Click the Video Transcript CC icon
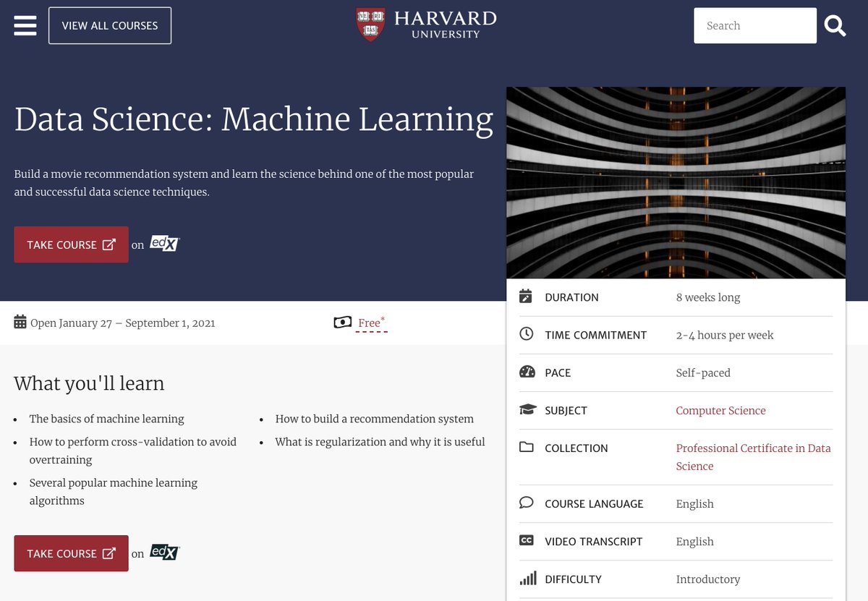 pyautogui.click(x=527, y=540)
